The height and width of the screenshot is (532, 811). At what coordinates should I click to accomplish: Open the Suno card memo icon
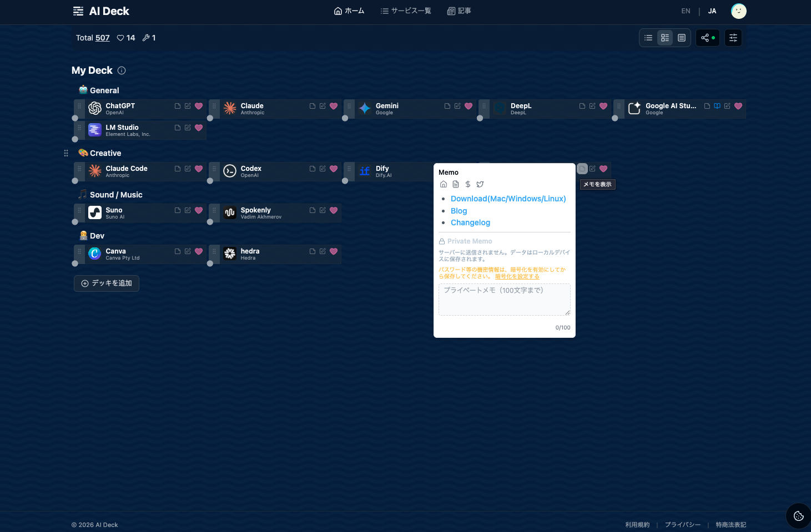[178, 210]
